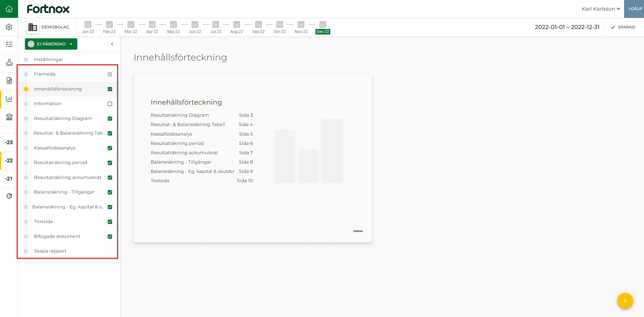Viewport: 644px width, 317px height.
Task: Select the Mar-22 period icon
Action: [131, 24]
